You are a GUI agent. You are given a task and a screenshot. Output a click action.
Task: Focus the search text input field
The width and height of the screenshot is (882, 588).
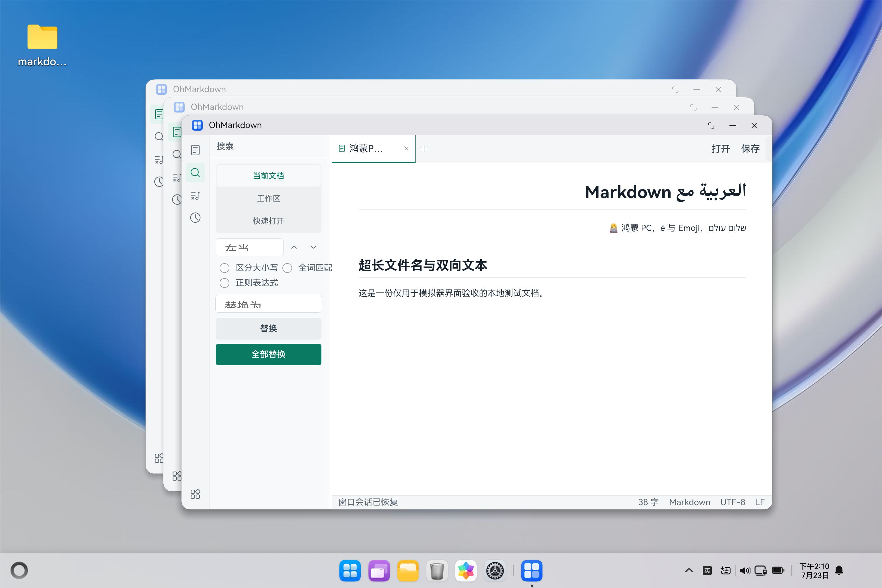click(249, 247)
